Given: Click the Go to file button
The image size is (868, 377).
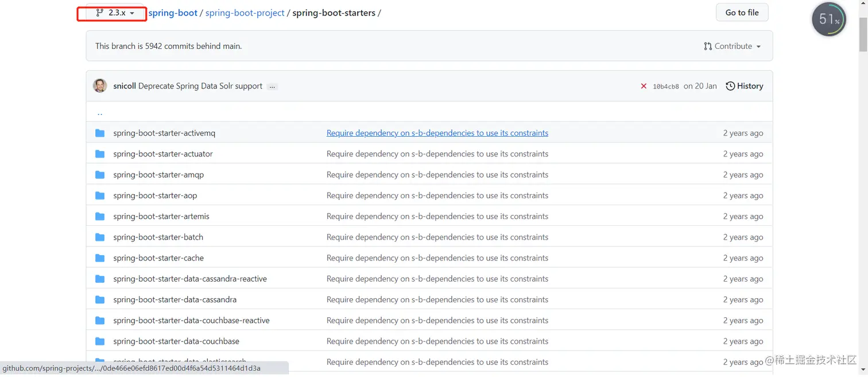Looking at the screenshot, I should tap(742, 13).
